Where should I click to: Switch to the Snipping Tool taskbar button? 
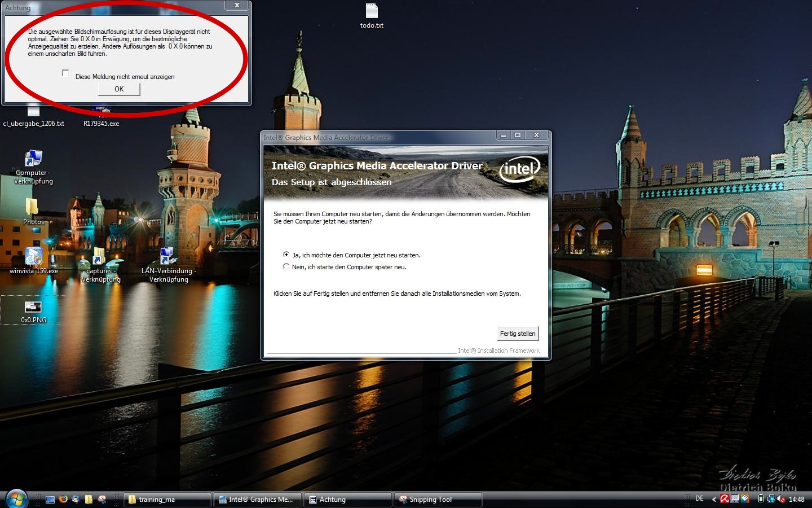coord(438,499)
